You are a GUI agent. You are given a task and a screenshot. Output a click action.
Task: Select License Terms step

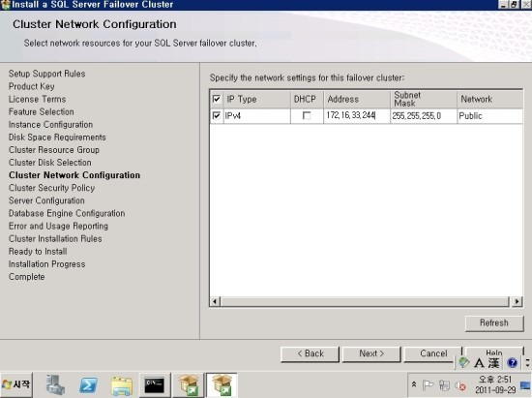tap(38, 99)
